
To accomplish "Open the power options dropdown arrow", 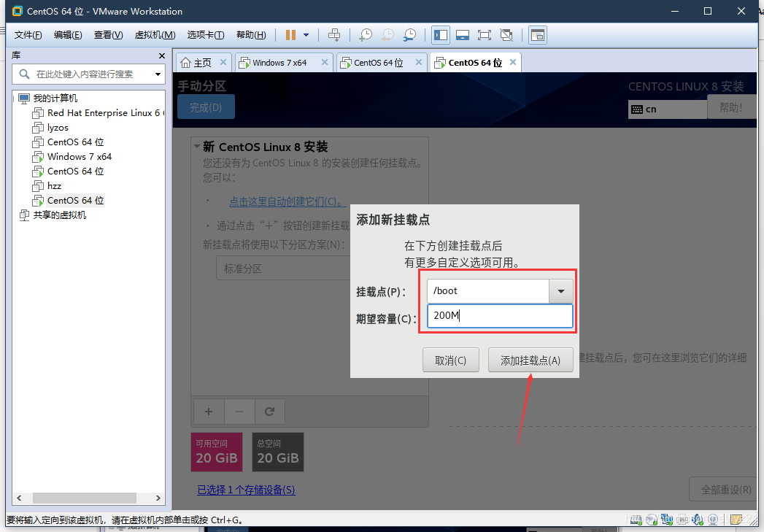I will click(306, 35).
